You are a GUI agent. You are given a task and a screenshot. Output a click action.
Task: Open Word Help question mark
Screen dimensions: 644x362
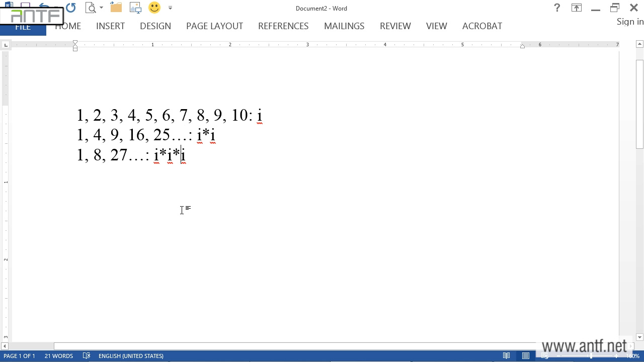[x=557, y=8]
